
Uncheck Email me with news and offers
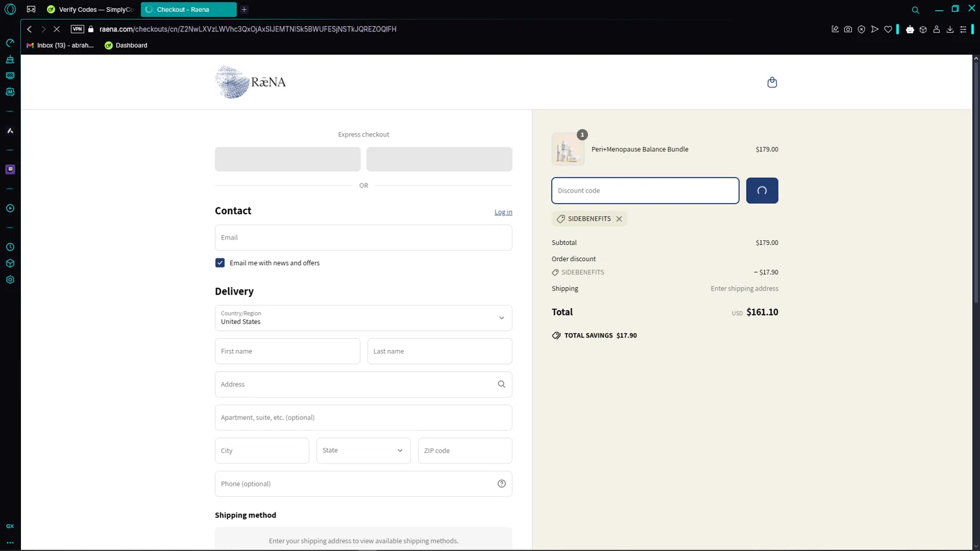click(220, 263)
